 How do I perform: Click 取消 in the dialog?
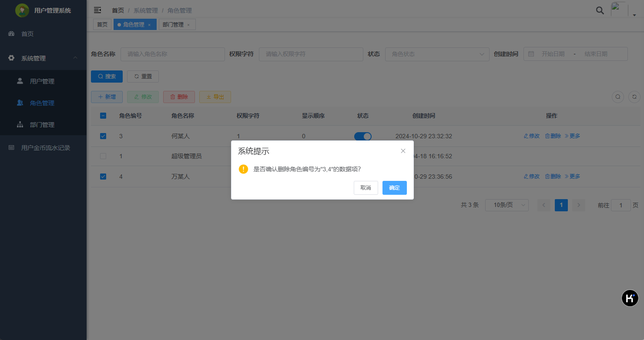[366, 188]
